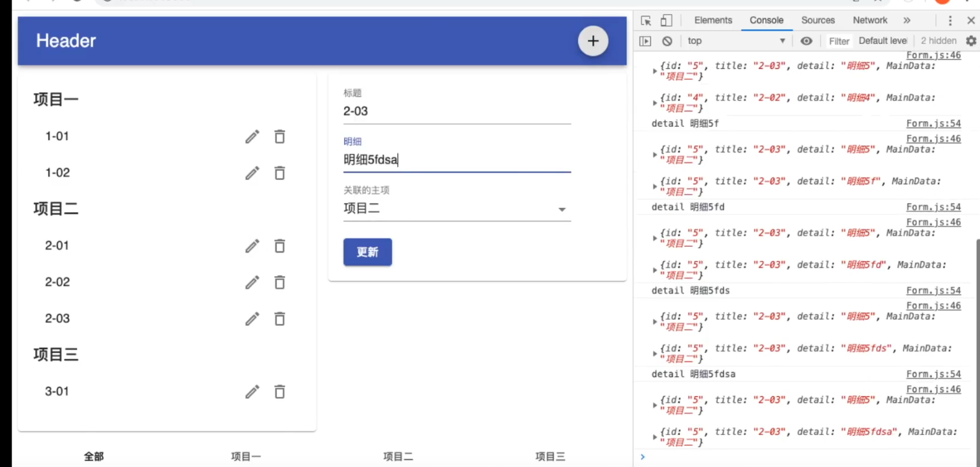The image size is (980, 467).
Task: Toggle the device emulation toolbar
Action: pyautogui.click(x=664, y=20)
